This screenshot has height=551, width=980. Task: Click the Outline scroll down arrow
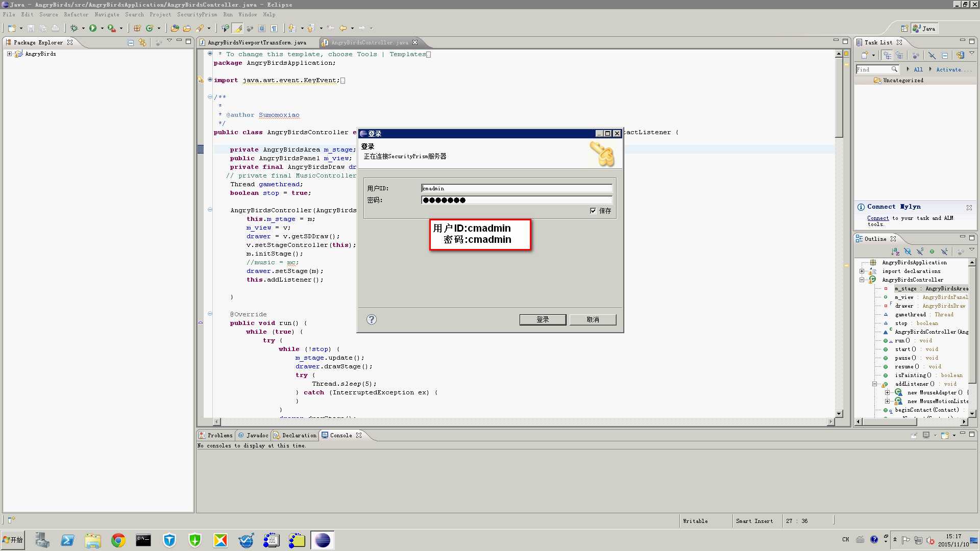(972, 413)
